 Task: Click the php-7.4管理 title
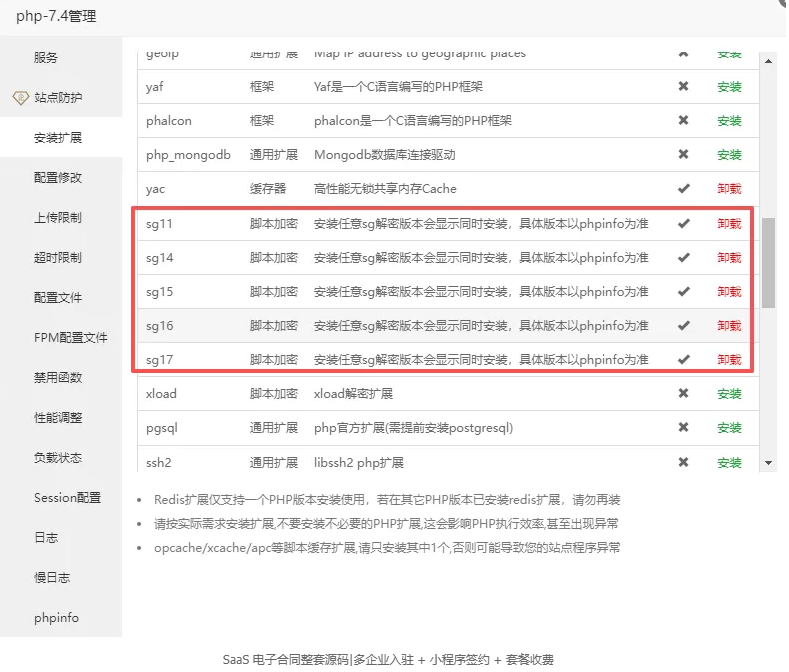(56, 16)
